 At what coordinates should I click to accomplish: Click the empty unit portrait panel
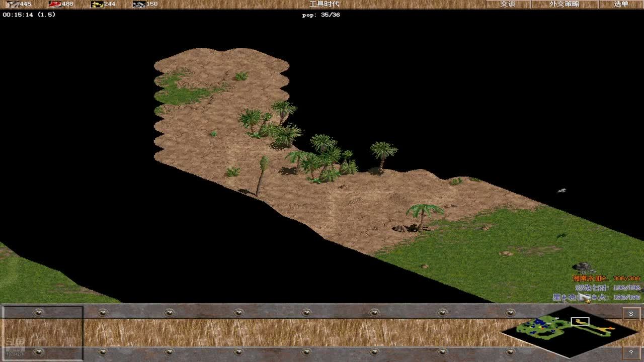point(42,332)
